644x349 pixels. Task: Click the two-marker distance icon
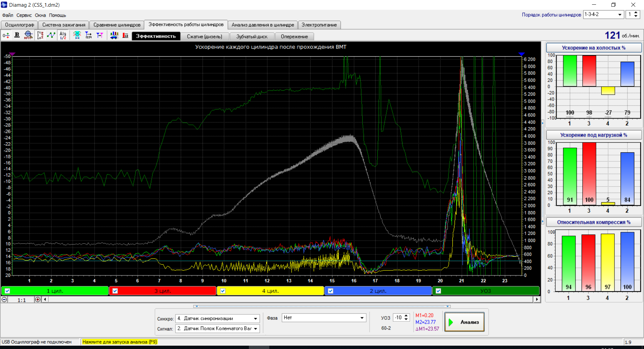(100, 35)
